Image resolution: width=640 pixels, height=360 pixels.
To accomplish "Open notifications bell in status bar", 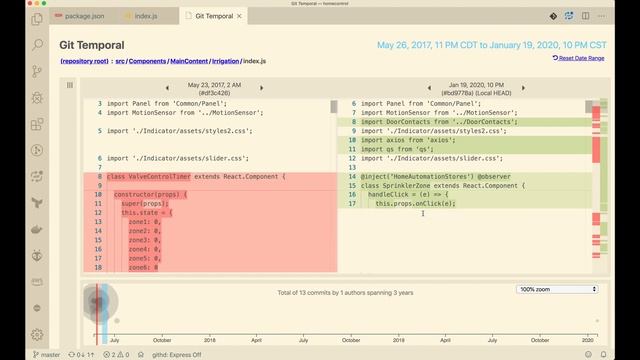I will pyautogui.click(x=603, y=354).
